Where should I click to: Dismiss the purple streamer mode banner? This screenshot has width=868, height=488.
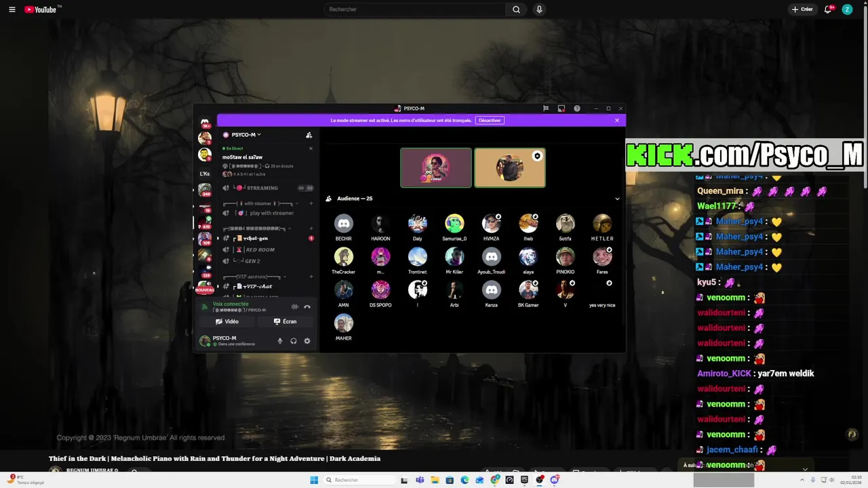[x=617, y=121]
